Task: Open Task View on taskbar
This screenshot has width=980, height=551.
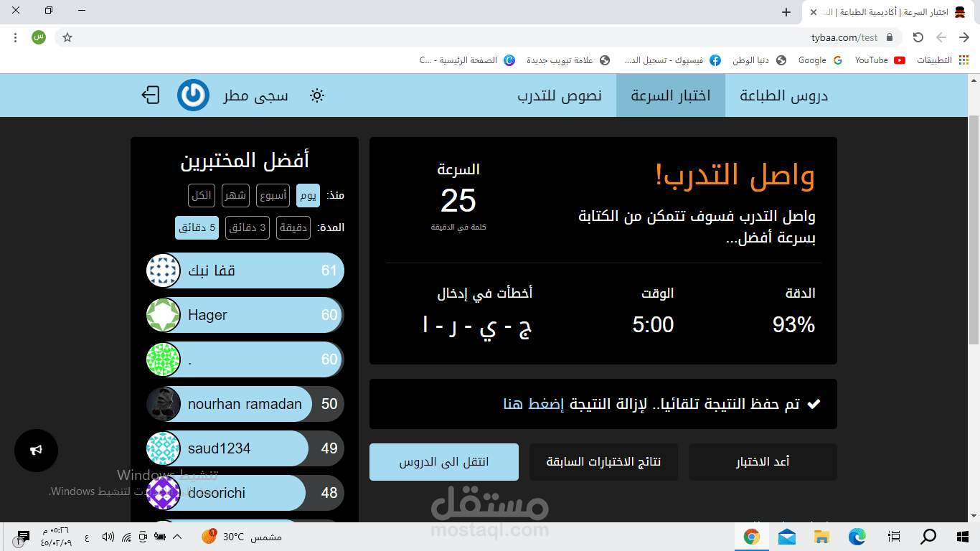Action: coord(894,536)
